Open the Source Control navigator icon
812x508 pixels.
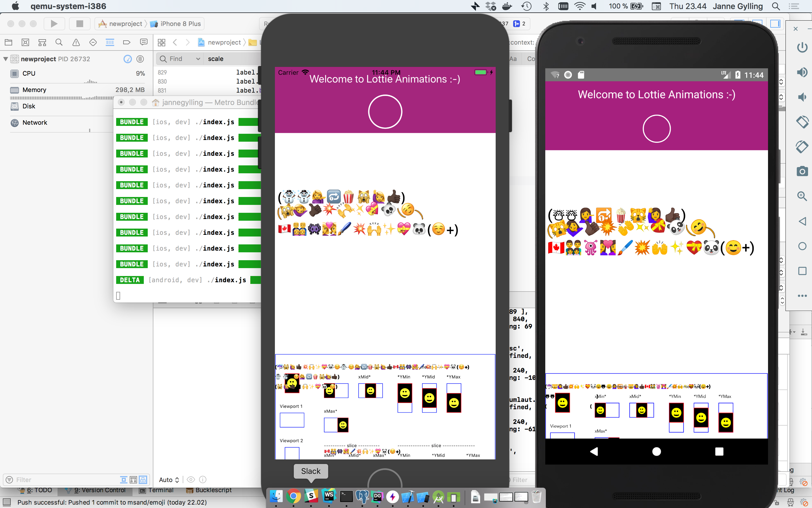pyautogui.click(x=25, y=42)
